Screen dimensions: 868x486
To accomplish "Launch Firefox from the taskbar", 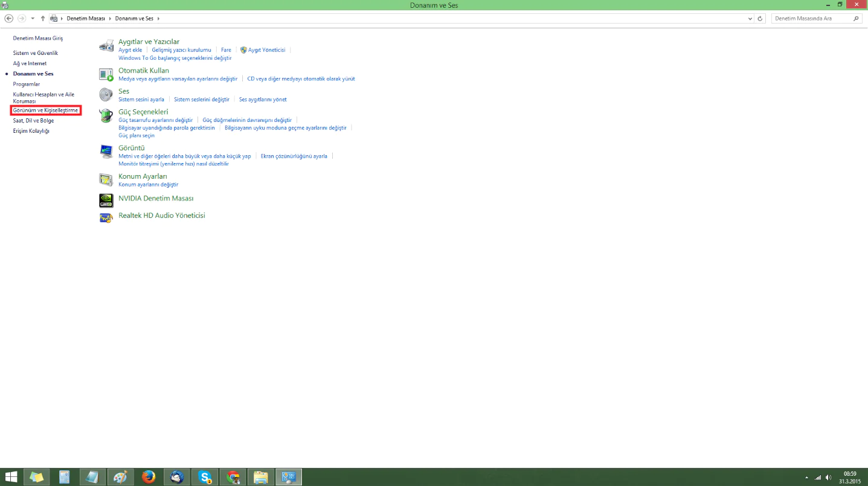I will (x=148, y=476).
